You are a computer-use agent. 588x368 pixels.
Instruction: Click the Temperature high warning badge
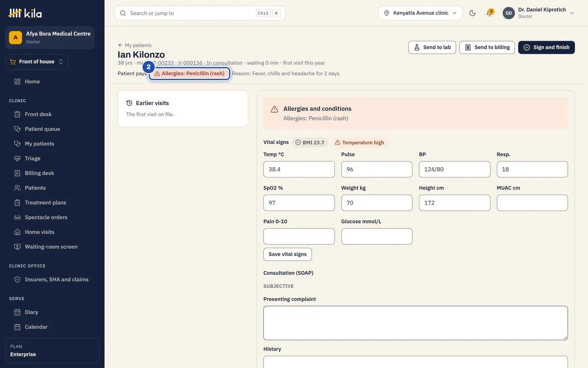359,142
